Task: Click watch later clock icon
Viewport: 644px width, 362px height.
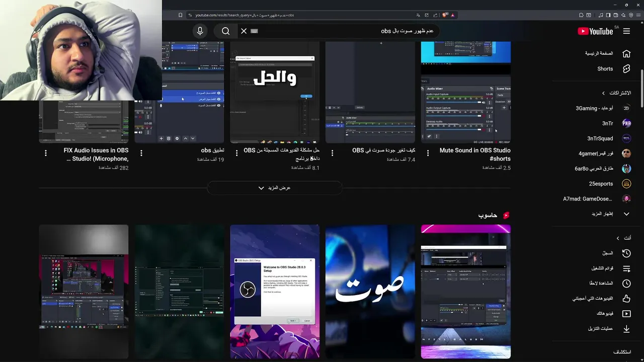Action: [x=626, y=284]
